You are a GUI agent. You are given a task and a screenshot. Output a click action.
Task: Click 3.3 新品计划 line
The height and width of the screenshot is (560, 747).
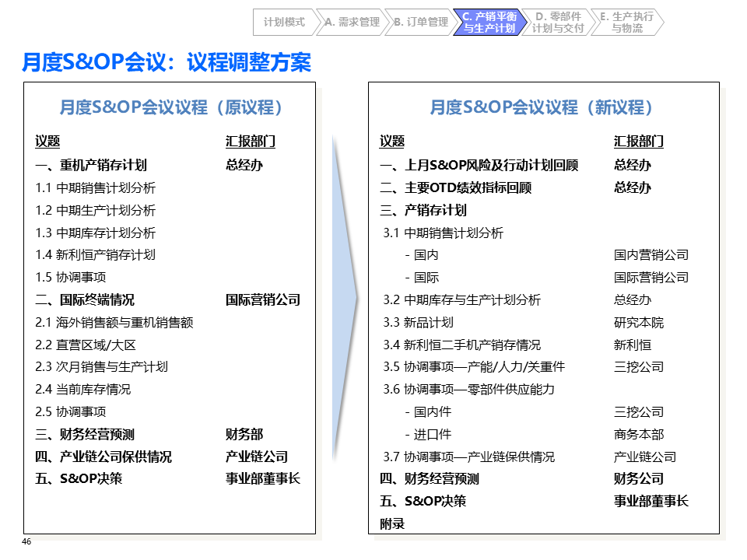(x=418, y=322)
